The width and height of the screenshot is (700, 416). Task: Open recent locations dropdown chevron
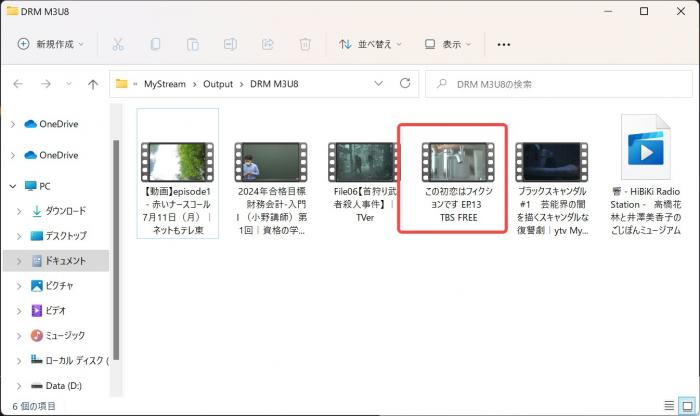[69, 84]
